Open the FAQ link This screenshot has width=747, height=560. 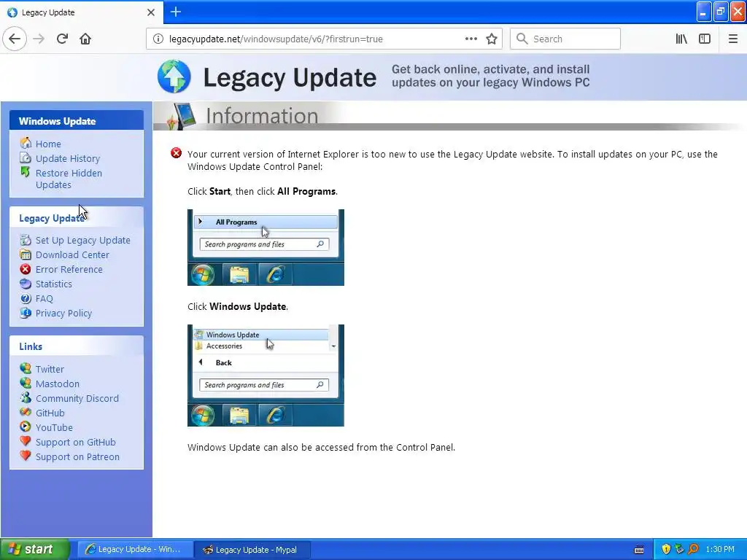tap(44, 298)
